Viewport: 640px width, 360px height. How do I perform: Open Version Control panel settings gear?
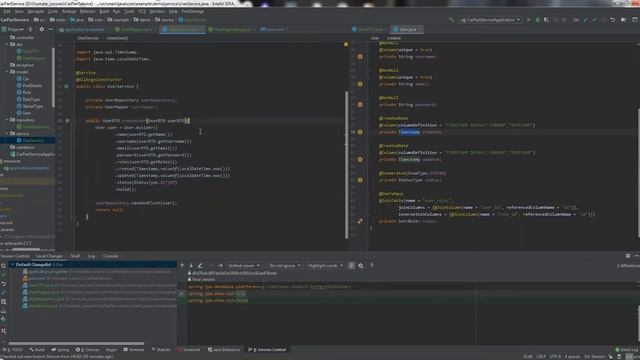click(628, 256)
